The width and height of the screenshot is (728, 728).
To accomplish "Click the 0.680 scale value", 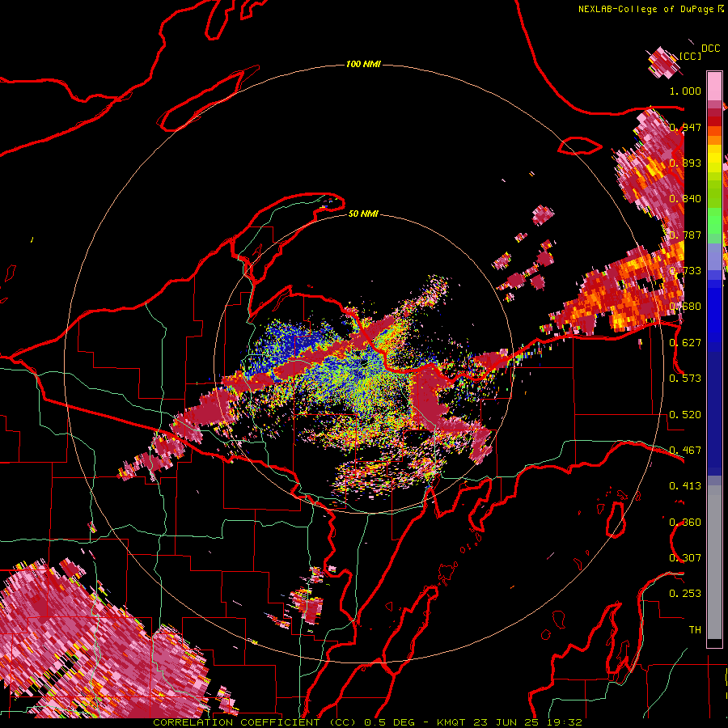I will [x=685, y=307].
